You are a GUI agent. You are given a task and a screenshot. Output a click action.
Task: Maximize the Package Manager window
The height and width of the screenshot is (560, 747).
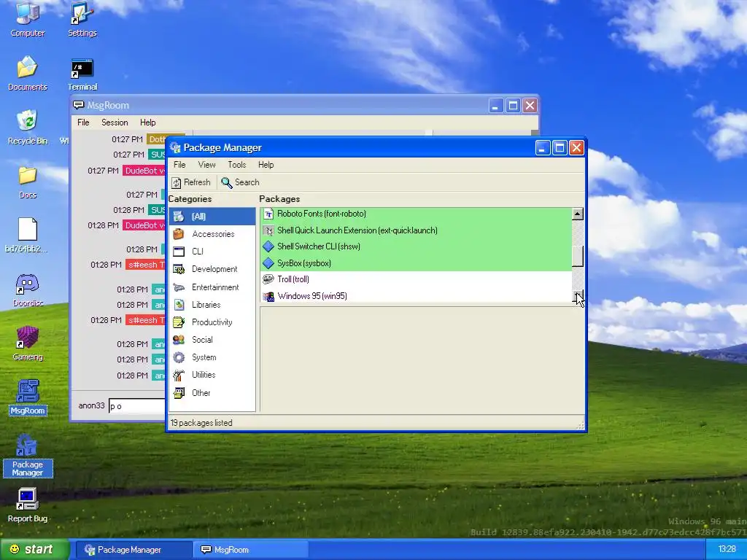coord(560,148)
